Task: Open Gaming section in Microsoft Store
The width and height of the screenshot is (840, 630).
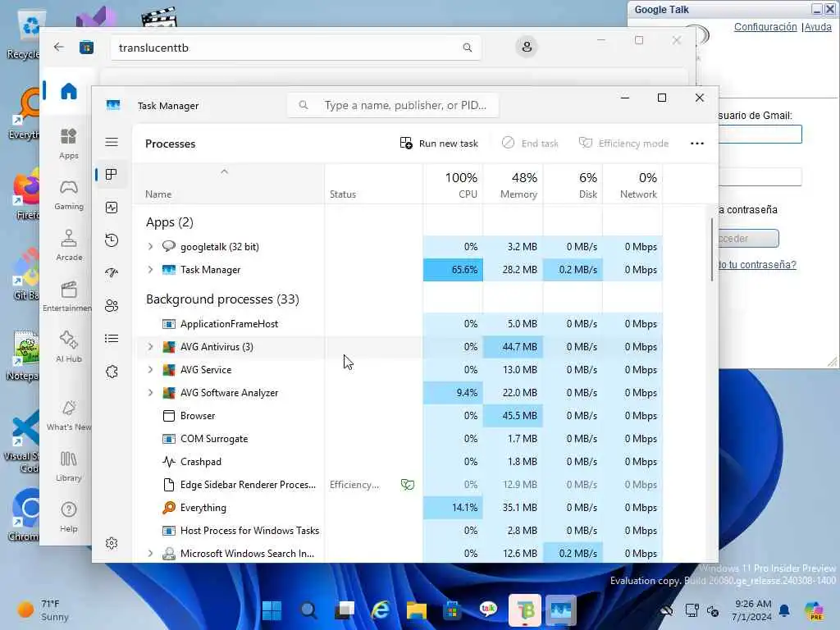Action: [69, 194]
